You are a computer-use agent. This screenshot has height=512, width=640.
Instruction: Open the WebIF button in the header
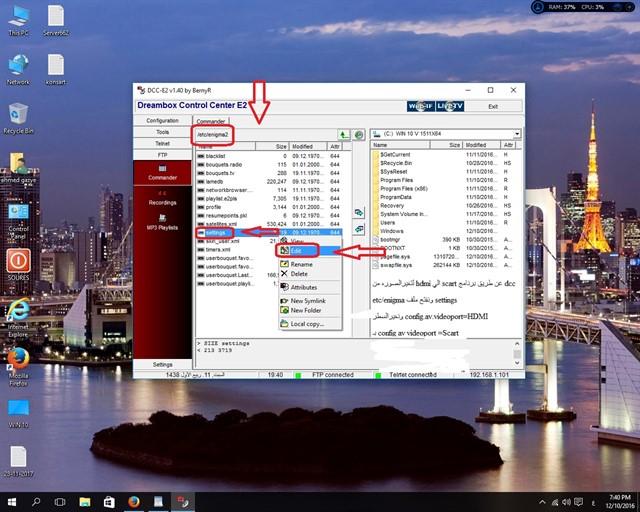pyautogui.click(x=421, y=107)
